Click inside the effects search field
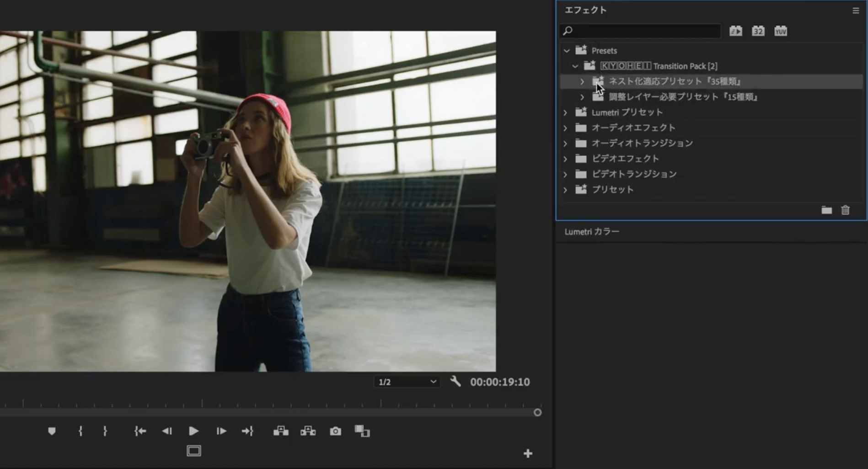The width and height of the screenshot is (868, 469). (x=640, y=31)
